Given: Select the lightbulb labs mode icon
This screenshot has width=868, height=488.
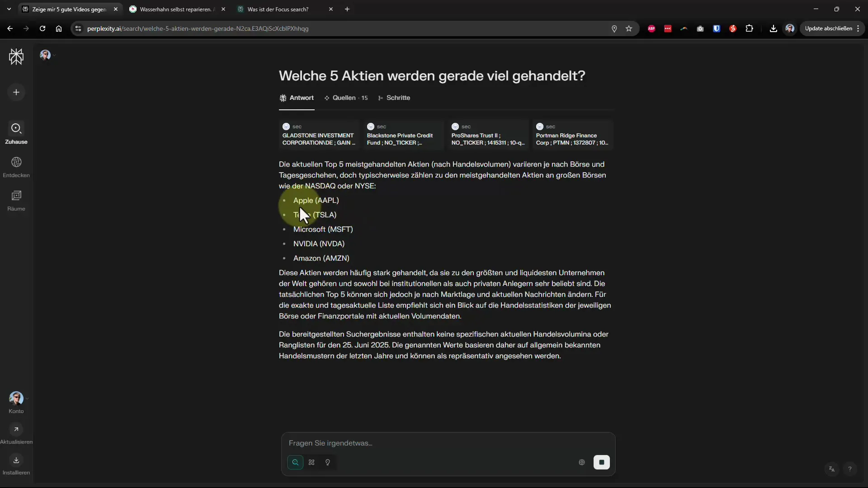Looking at the screenshot, I should coord(328,462).
